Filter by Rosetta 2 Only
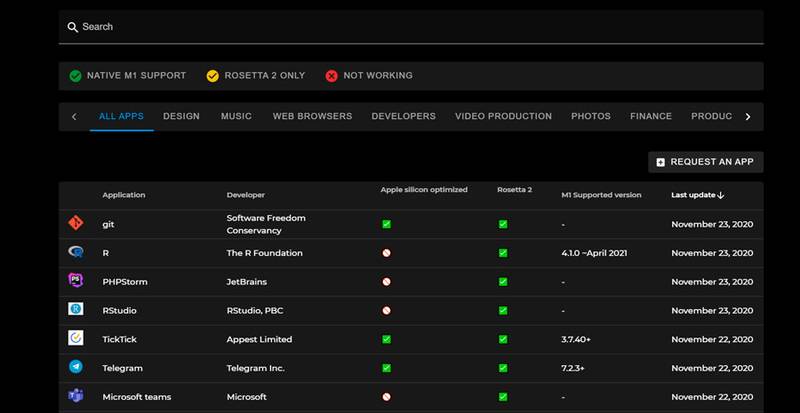 click(x=256, y=76)
